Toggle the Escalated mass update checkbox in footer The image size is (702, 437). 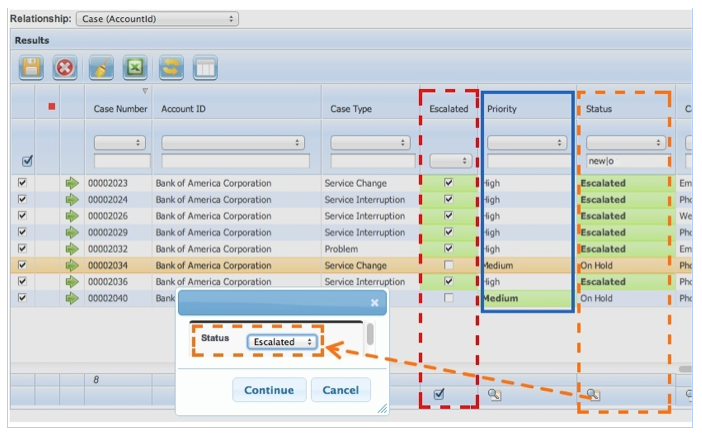tap(439, 394)
